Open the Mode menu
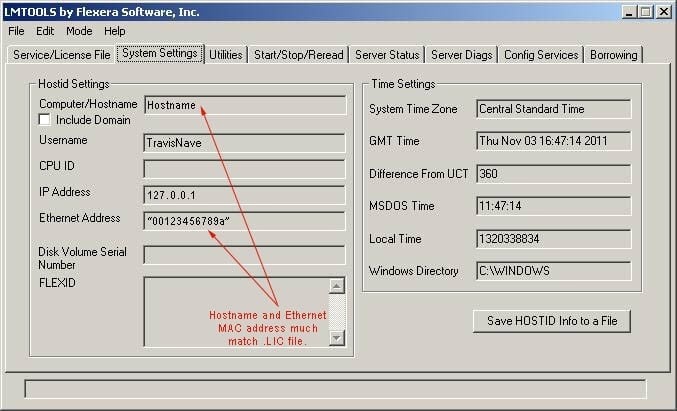Image resolution: width=677 pixels, height=411 pixels. (79, 31)
